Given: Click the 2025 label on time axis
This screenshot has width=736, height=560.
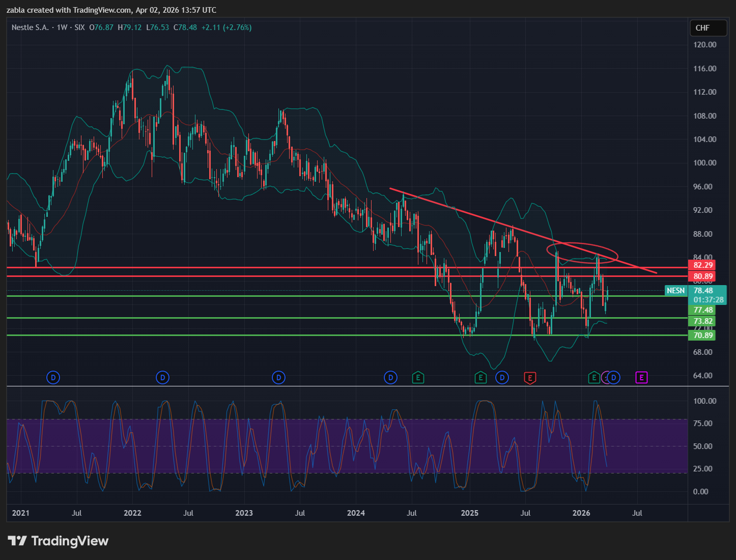Looking at the screenshot, I should [469, 513].
